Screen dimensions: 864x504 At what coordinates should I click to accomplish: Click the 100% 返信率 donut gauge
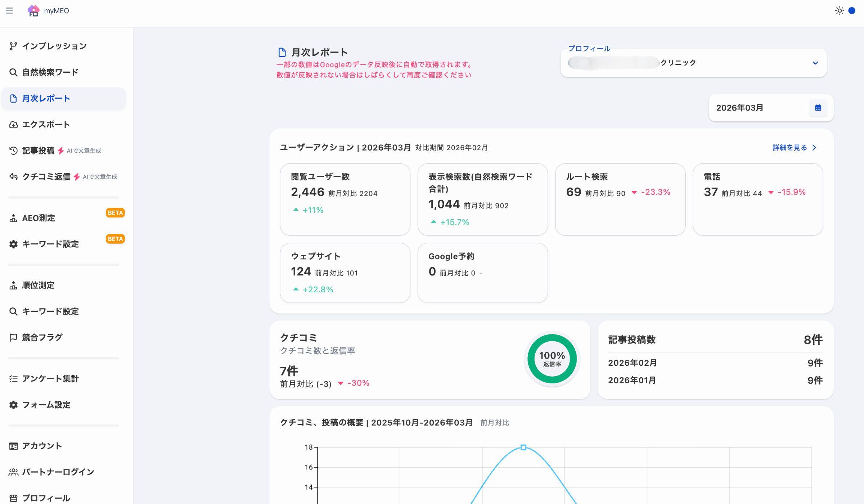552,359
